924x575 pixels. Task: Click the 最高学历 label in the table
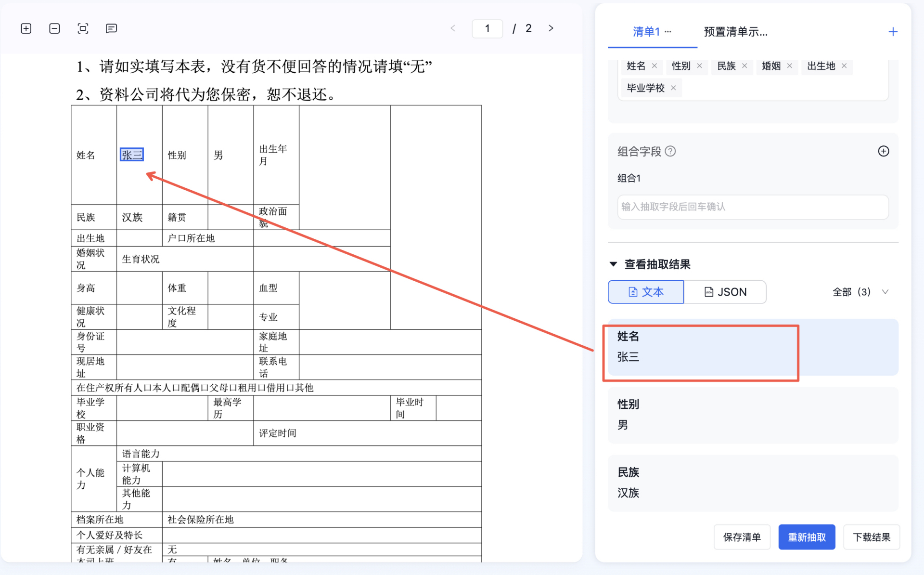(227, 408)
